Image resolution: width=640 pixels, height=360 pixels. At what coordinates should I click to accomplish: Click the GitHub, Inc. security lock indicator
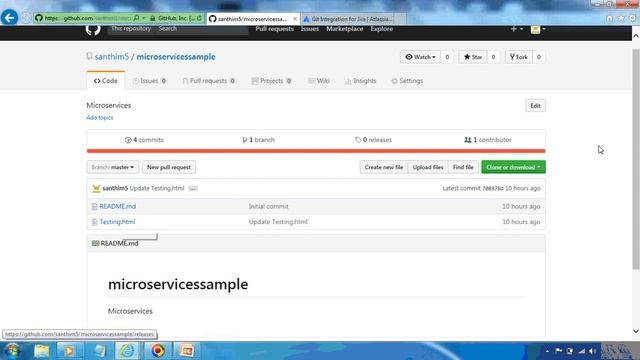tap(172, 18)
